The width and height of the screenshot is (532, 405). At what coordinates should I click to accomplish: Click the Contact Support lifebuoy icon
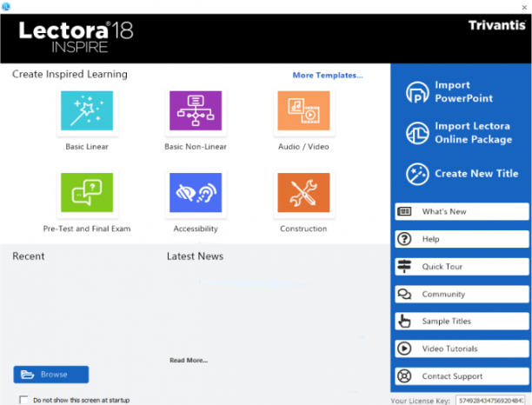click(x=404, y=375)
